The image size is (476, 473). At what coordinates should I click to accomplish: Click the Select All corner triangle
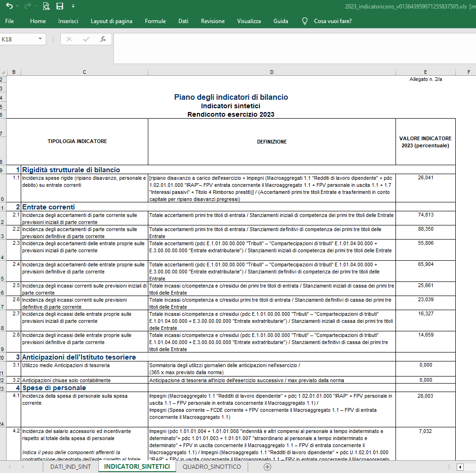pyautogui.click(x=3, y=72)
